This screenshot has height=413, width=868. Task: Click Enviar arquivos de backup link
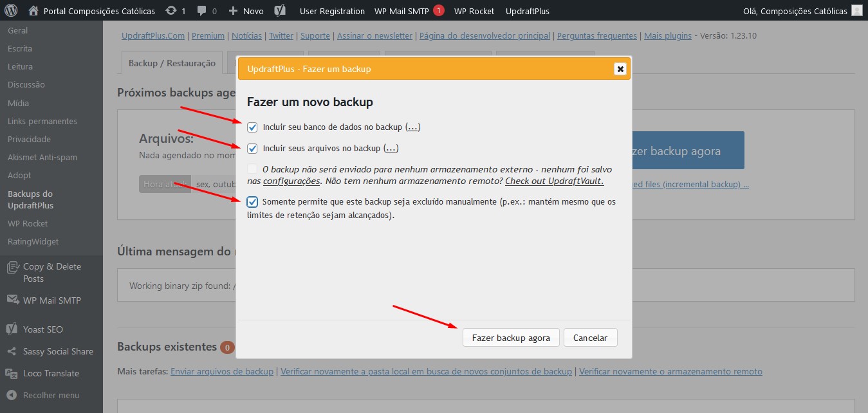(222, 371)
